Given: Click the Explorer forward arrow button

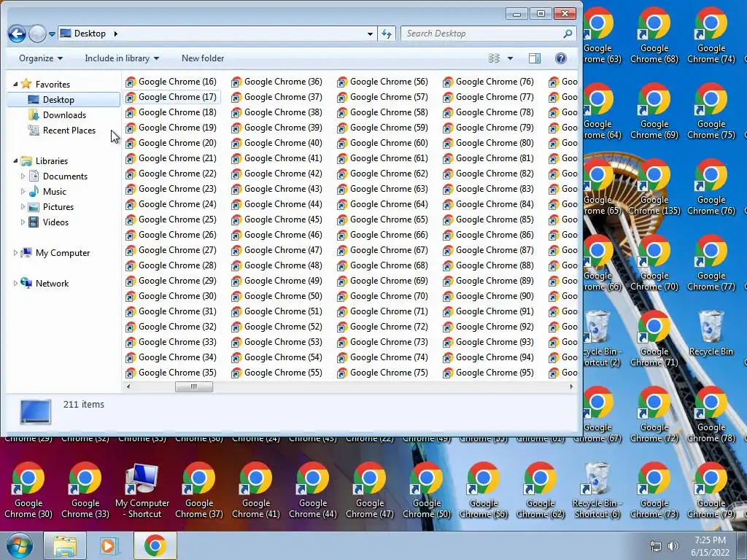Looking at the screenshot, I should 37,34.
